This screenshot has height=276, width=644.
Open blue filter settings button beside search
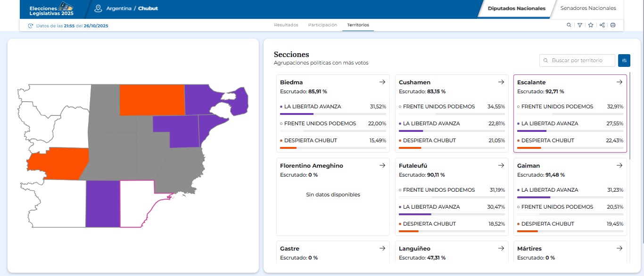[x=624, y=60]
